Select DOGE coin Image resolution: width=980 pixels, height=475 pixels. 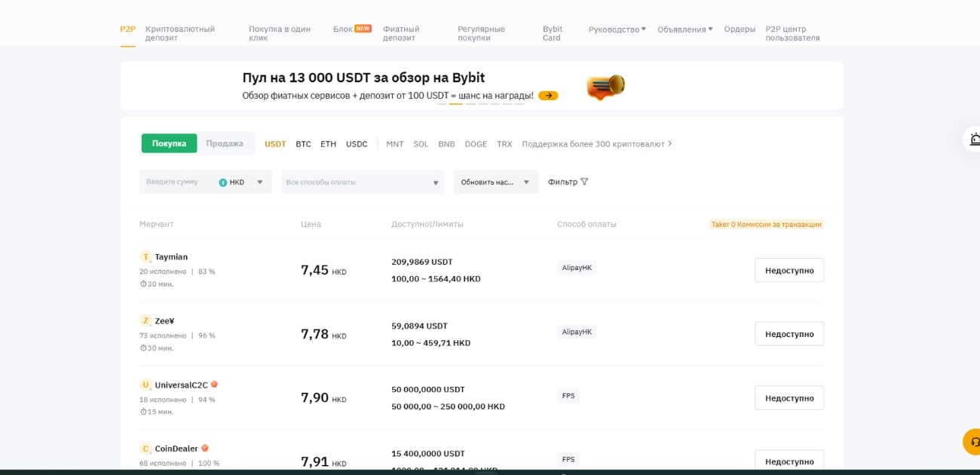click(x=476, y=144)
